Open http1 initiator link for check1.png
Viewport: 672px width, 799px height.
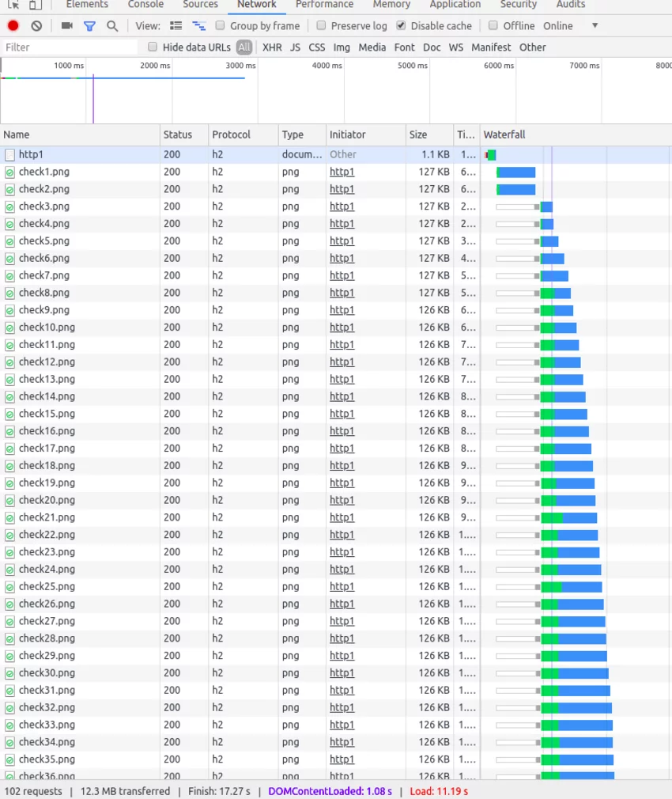[x=342, y=172]
